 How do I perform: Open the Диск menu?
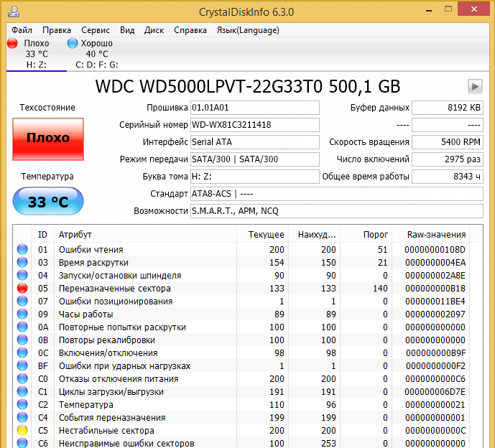[x=154, y=30]
